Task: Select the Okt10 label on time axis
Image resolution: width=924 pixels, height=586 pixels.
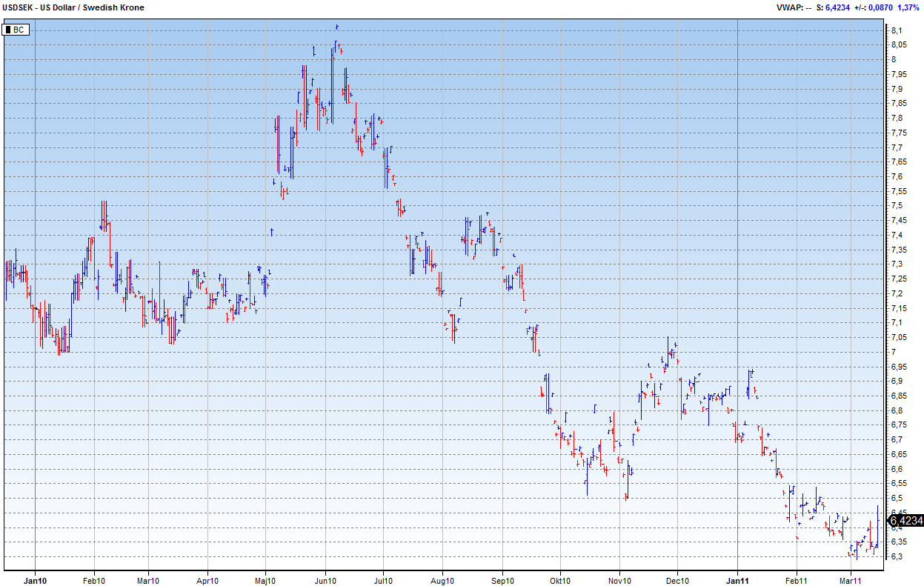Action: [560, 581]
